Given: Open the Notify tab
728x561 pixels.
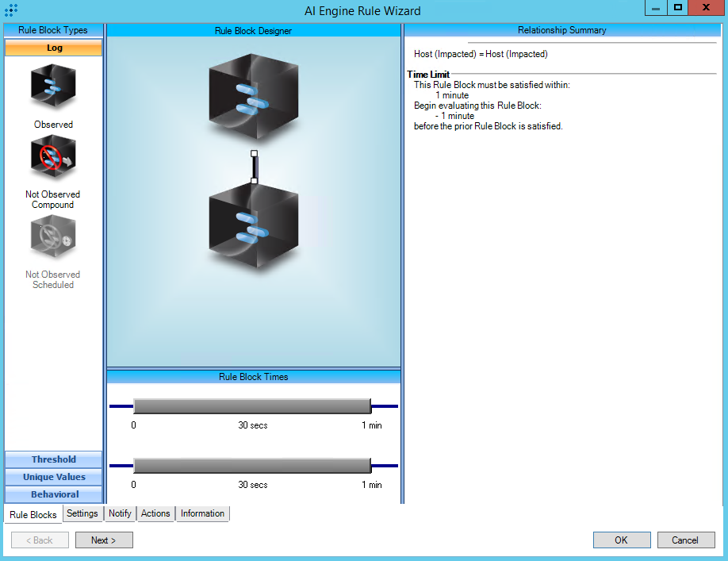Looking at the screenshot, I should point(120,513).
